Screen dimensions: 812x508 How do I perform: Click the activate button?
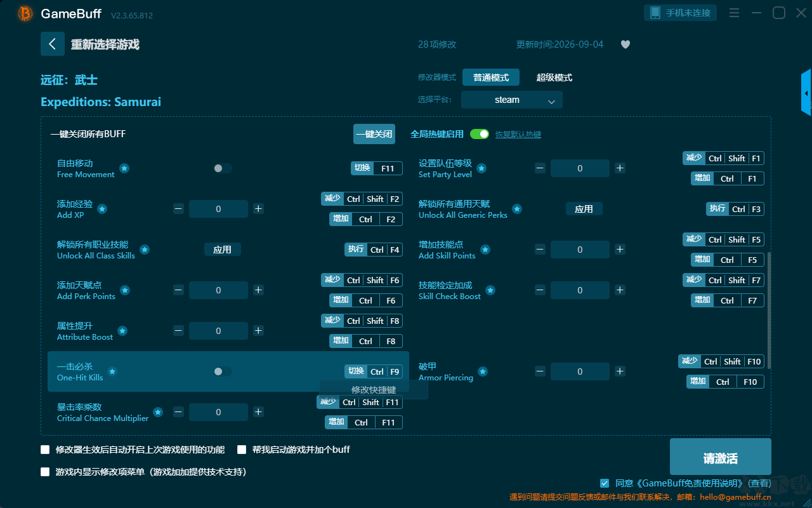coord(721,457)
